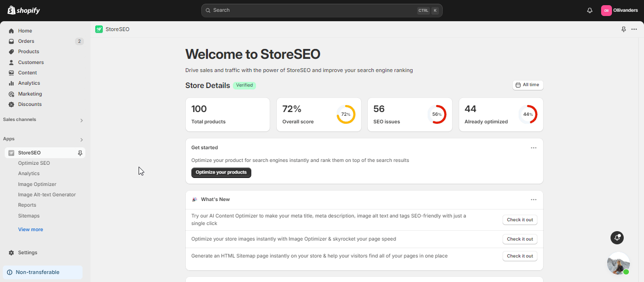Click the 56% SEO issues ring

[437, 114]
